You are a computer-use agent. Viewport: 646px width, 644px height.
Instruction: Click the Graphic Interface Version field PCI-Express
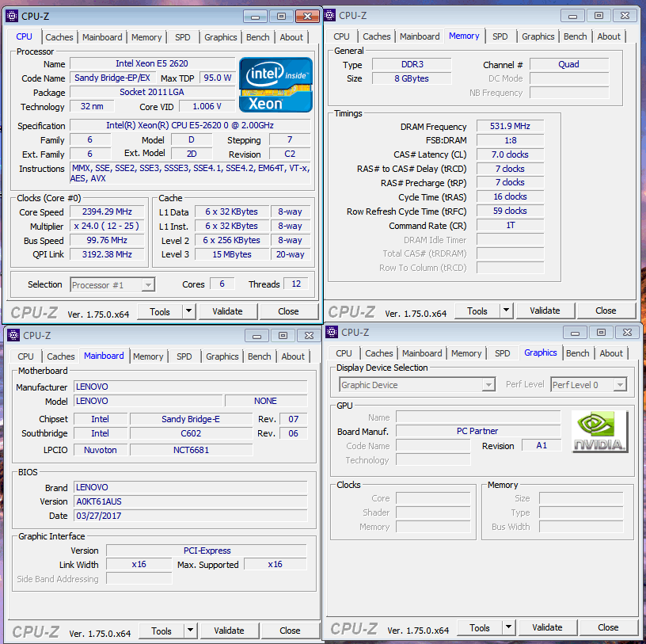tap(207, 551)
